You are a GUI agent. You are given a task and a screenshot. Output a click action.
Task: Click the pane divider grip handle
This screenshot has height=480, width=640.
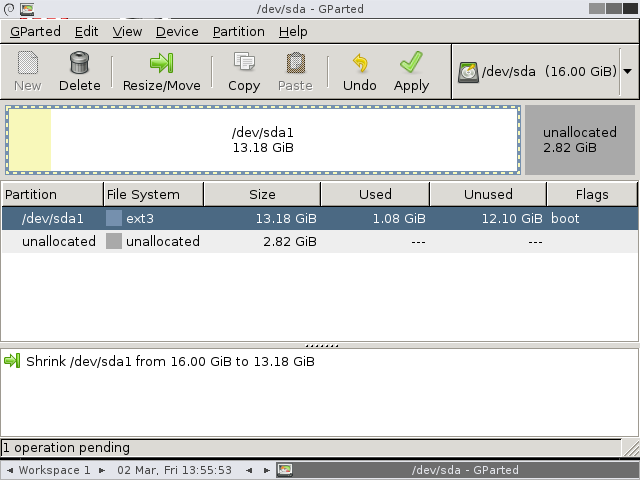pyautogui.click(x=322, y=346)
